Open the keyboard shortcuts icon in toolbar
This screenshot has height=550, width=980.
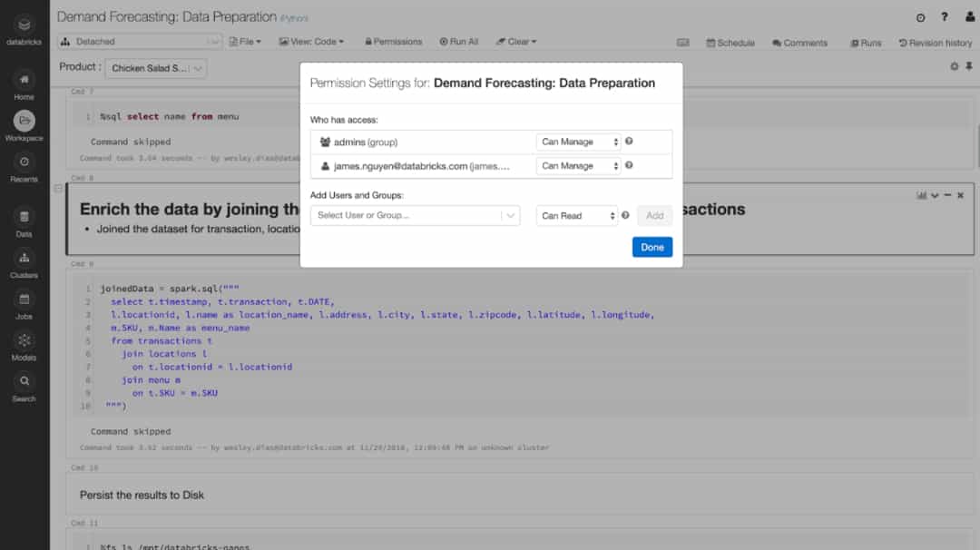pos(683,42)
